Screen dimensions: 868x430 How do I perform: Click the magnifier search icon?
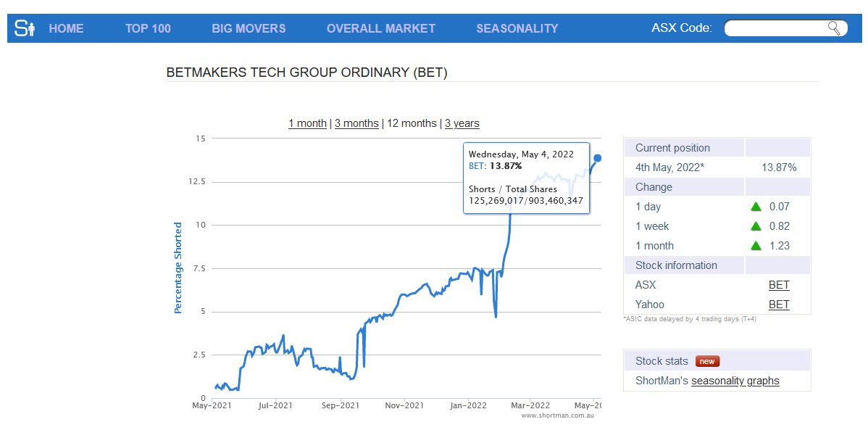tap(834, 28)
